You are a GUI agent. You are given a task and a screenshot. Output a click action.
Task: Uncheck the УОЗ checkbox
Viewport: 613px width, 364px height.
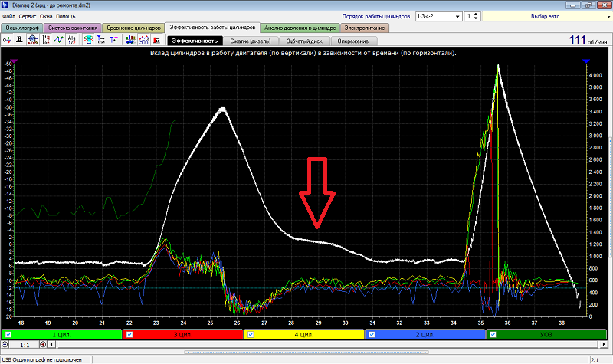coord(493,335)
